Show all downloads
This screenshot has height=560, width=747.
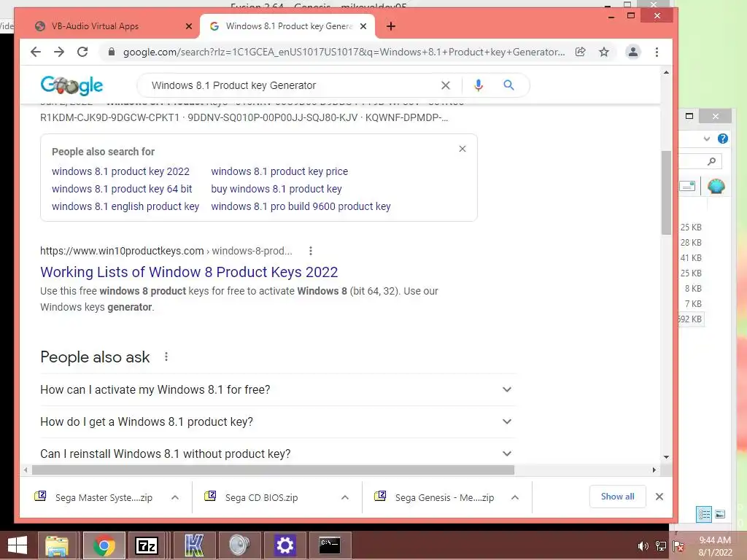tap(617, 497)
